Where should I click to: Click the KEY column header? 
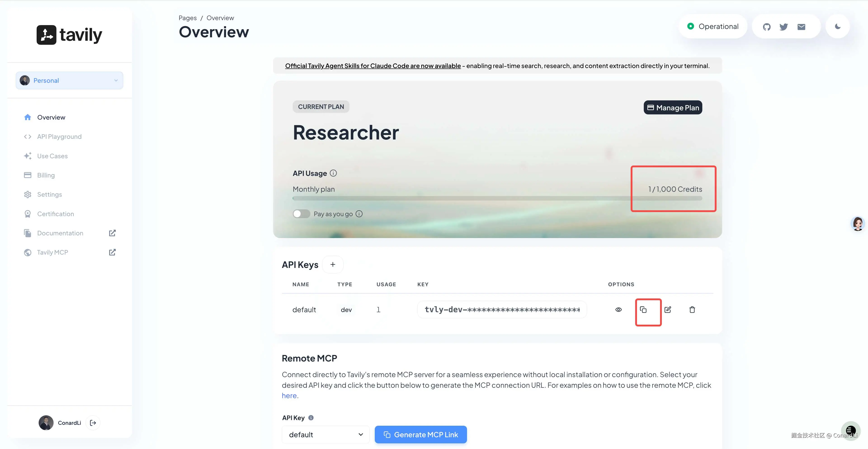click(x=423, y=284)
